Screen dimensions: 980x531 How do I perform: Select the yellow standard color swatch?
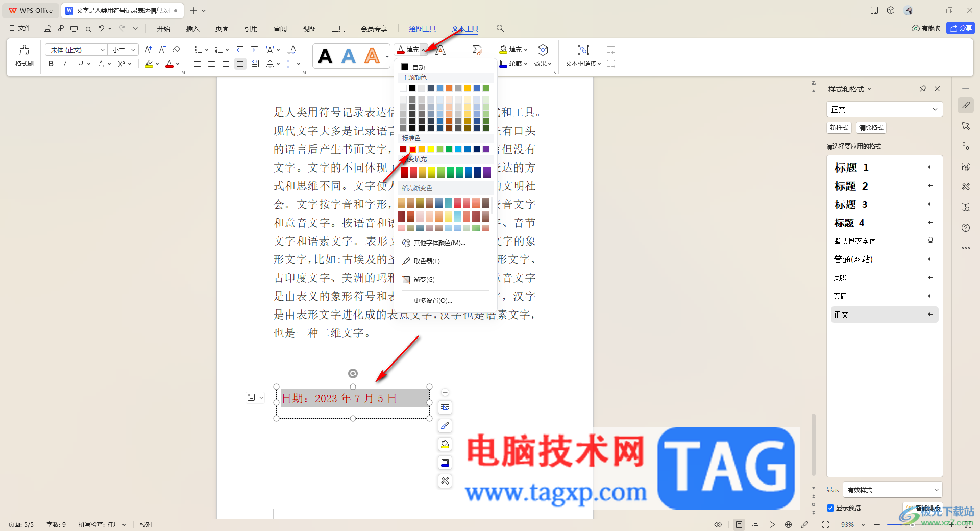pyautogui.click(x=431, y=149)
